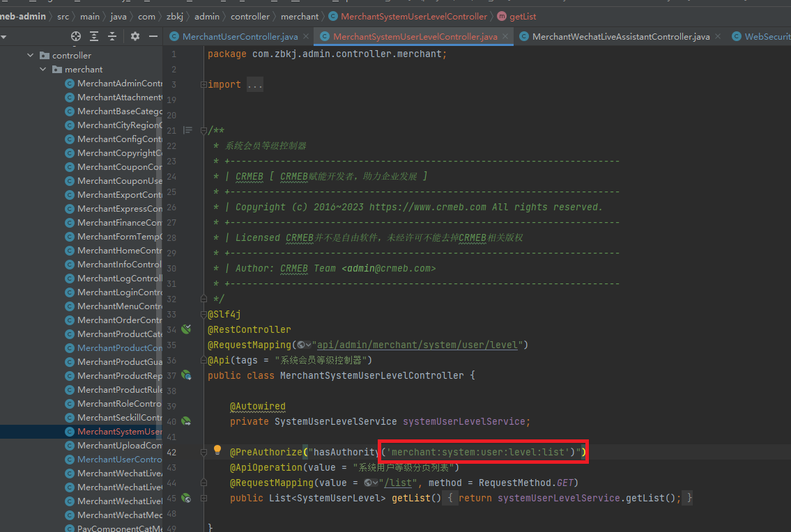Viewport: 791px width, 532px height.
Task: Click the Collapse All icon in Project toolbar
Action: pos(112,36)
